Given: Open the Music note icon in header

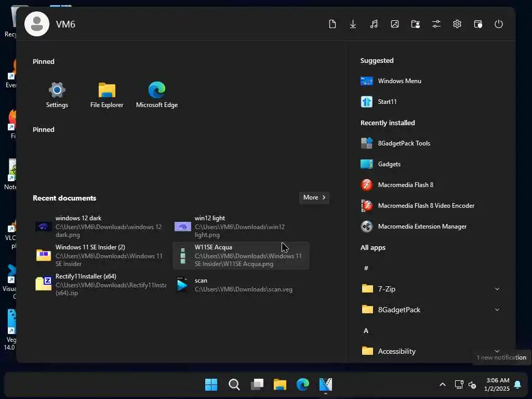Looking at the screenshot, I should [374, 24].
